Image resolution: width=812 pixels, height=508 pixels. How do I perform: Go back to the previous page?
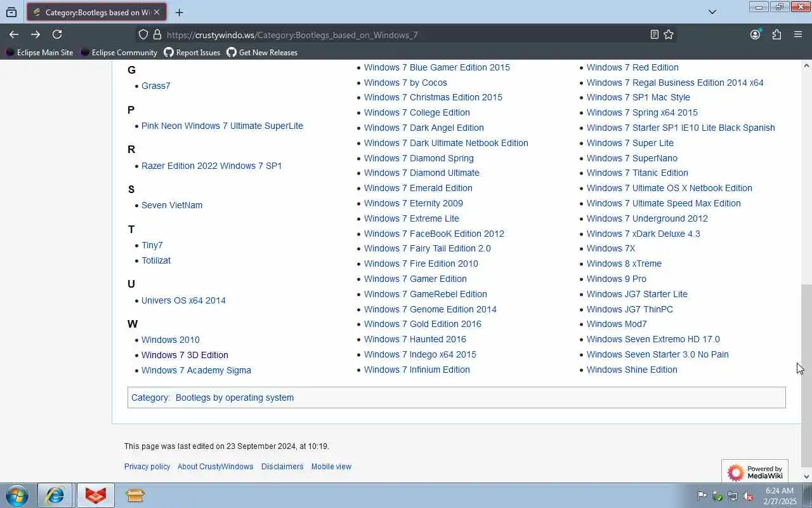coord(14,34)
